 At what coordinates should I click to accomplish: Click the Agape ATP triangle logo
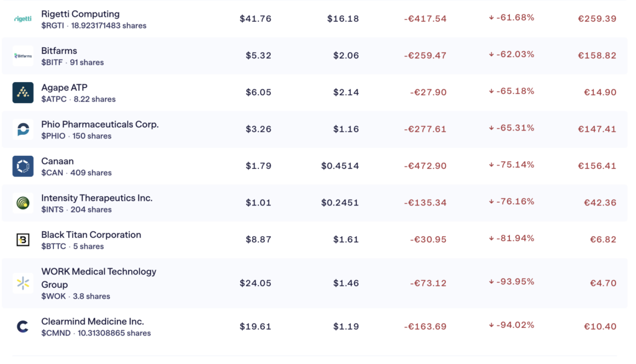tap(23, 93)
